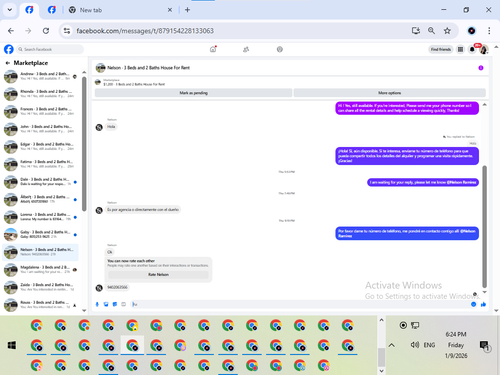
Task: Go back in browser history
Action: click(11, 31)
